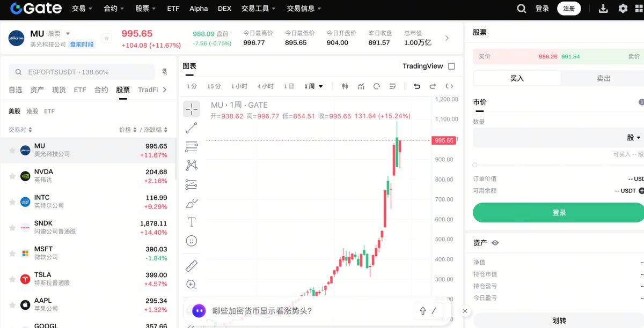This screenshot has width=644, height=328.
Task: Click the share slash icon in assistant bar
Action: coord(428,310)
